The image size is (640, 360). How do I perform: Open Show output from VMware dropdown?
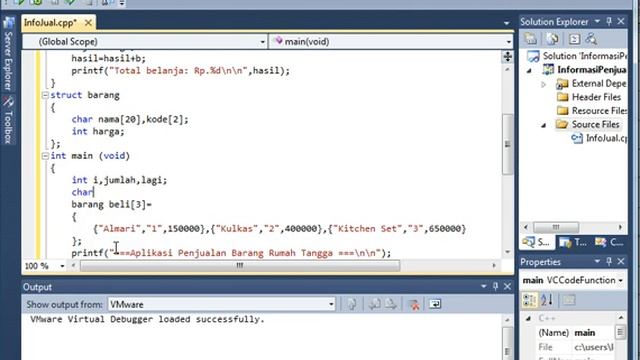tap(222, 304)
